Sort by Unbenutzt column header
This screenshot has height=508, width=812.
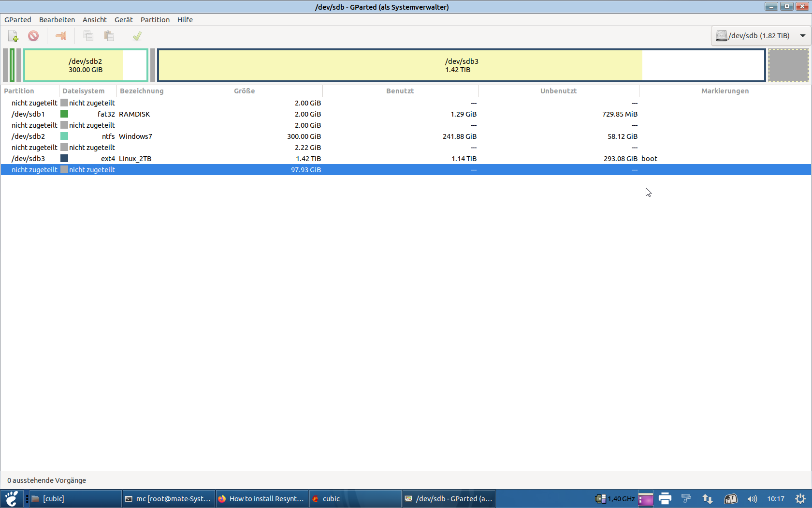559,91
